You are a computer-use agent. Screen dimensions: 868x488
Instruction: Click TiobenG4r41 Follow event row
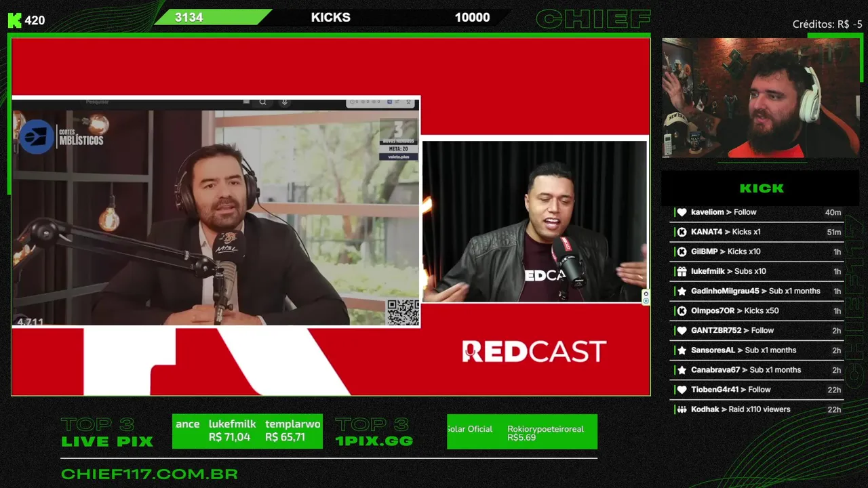click(x=757, y=389)
